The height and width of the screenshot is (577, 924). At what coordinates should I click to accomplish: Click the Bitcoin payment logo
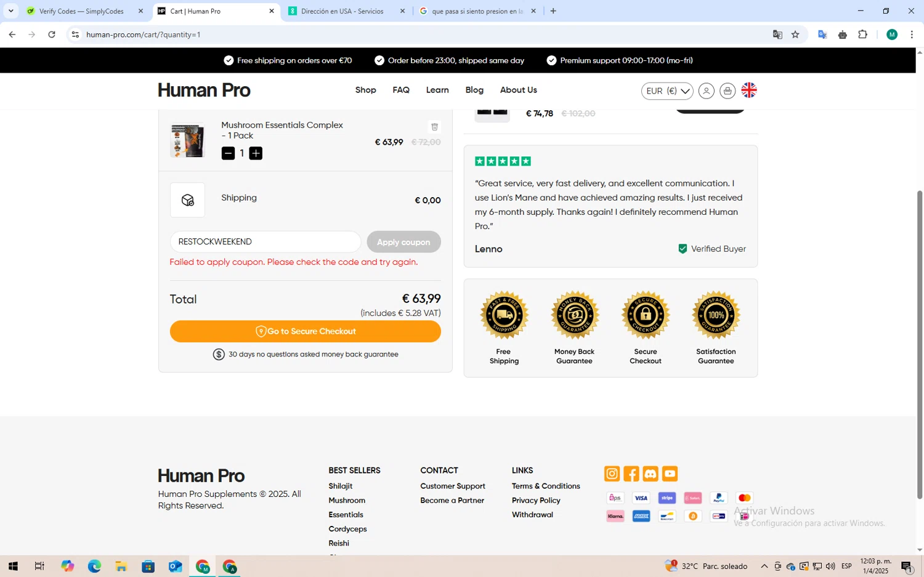coord(692,516)
